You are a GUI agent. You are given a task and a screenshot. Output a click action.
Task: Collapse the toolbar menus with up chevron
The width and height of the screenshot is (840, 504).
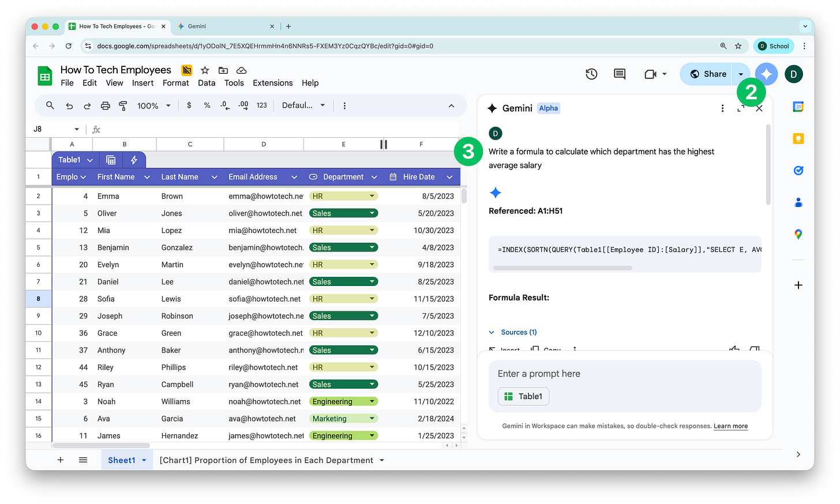[x=451, y=106]
